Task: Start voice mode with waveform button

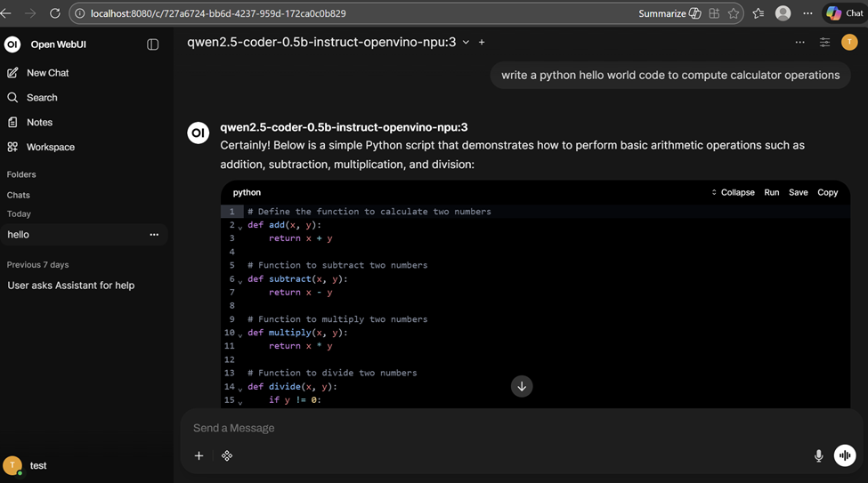Action: pyautogui.click(x=845, y=455)
